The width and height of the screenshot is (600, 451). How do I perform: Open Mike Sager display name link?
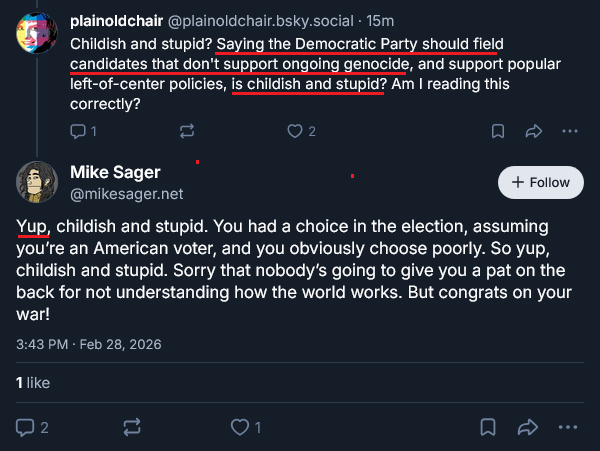pos(115,172)
